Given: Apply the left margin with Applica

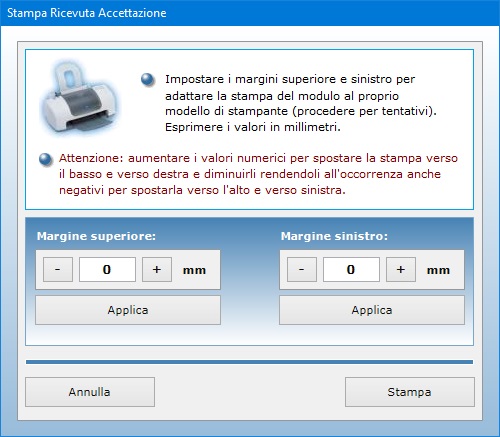Looking at the screenshot, I should point(372,310).
